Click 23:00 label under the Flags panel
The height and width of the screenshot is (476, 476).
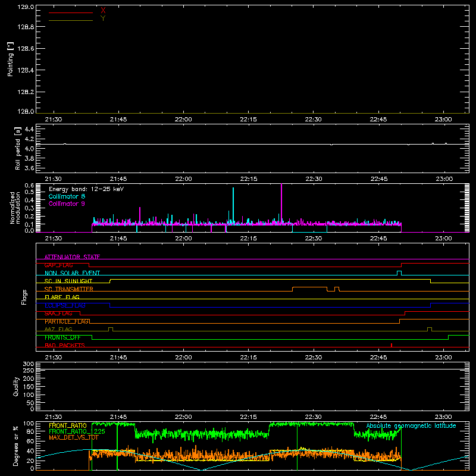pyautogui.click(x=443, y=358)
